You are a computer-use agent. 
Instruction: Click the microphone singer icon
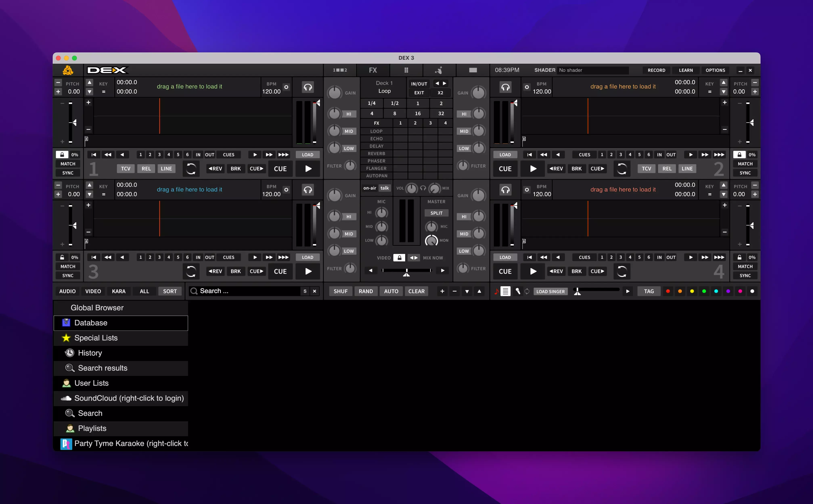coord(518,291)
